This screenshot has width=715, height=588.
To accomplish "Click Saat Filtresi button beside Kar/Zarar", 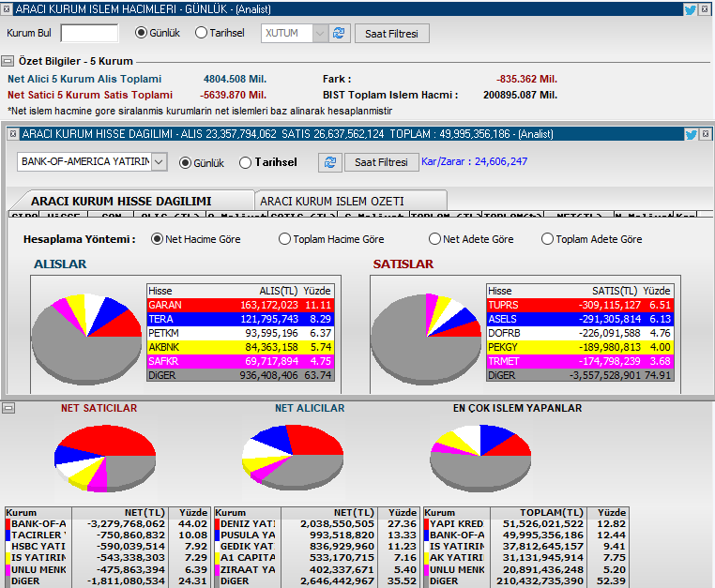I will 381,162.
